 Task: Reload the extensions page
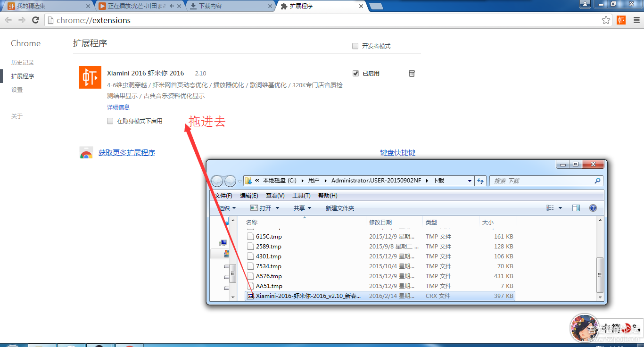(x=35, y=20)
